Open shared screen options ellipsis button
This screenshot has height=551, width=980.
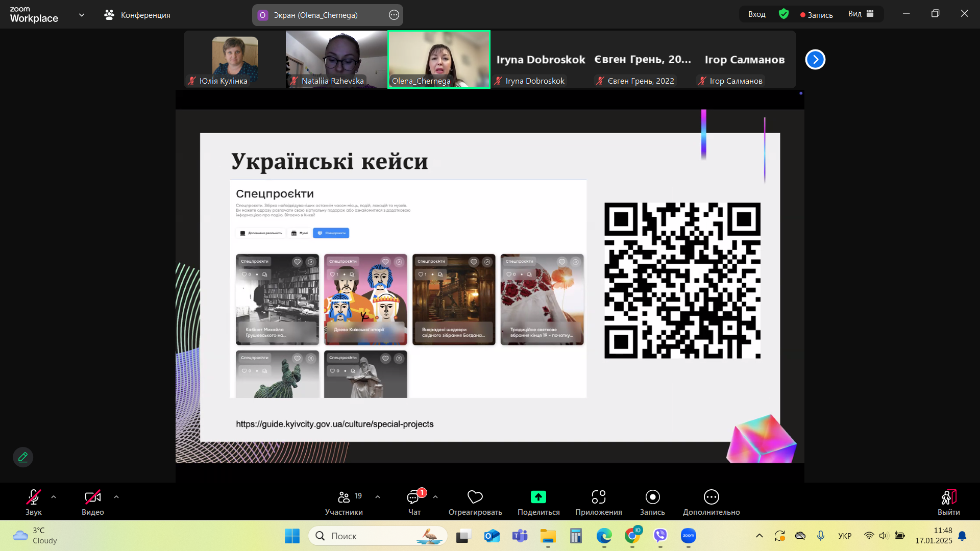click(x=394, y=15)
